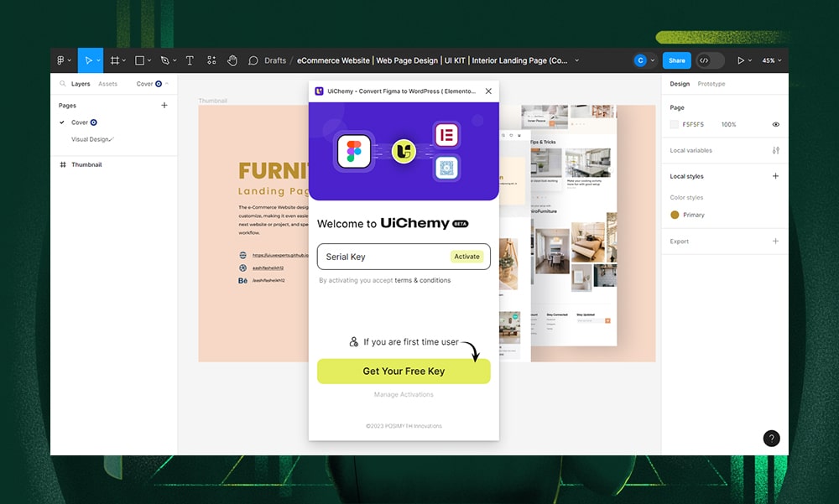Select the Text tool
Viewport: 839px width, 504px height.
(x=190, y=60)
